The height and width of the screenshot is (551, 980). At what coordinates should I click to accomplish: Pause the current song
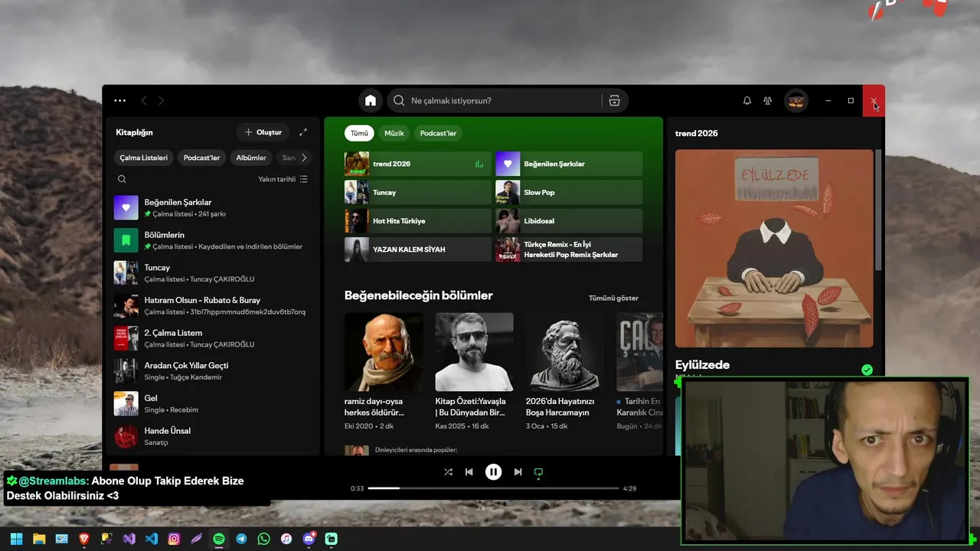tap(494, 472)
